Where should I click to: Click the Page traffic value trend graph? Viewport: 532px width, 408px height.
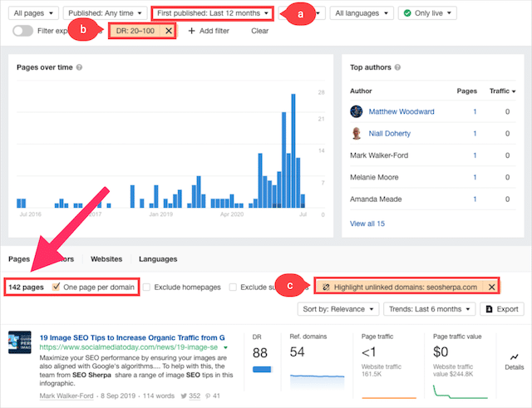click(461, 391)
